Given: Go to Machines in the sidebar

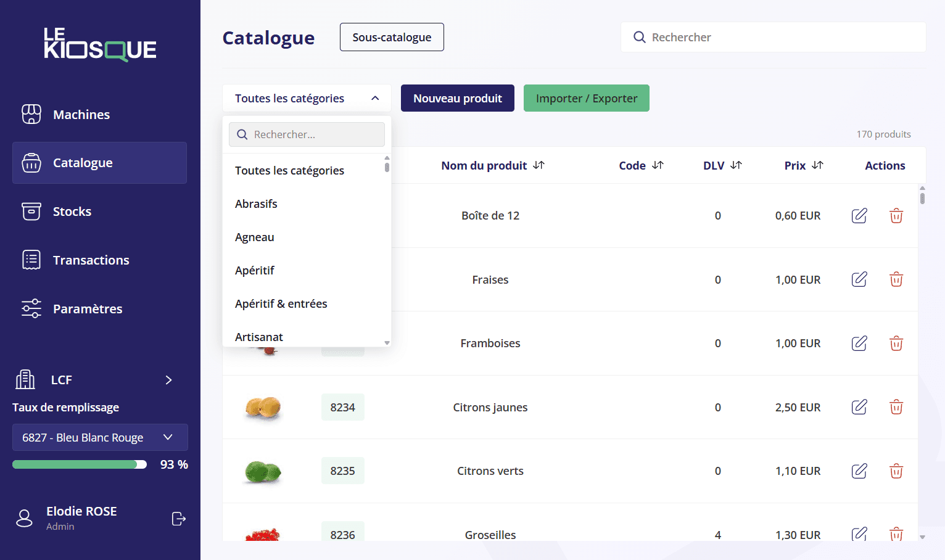Looking at the screenshot, I should click(99, 115).
